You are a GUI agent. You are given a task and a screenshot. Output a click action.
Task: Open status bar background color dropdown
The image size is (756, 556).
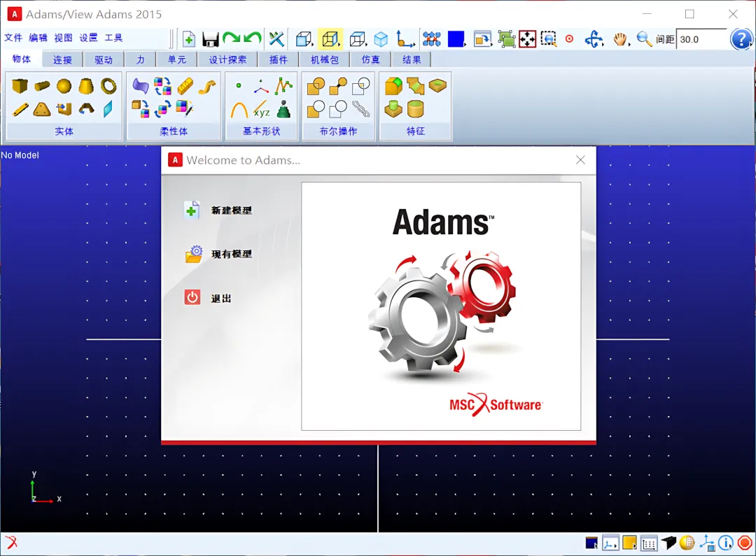coord(591,543)
